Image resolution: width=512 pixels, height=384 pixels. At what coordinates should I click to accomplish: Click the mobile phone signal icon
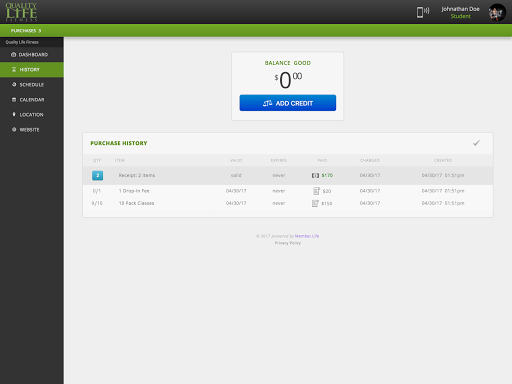(x=423, y=12)
